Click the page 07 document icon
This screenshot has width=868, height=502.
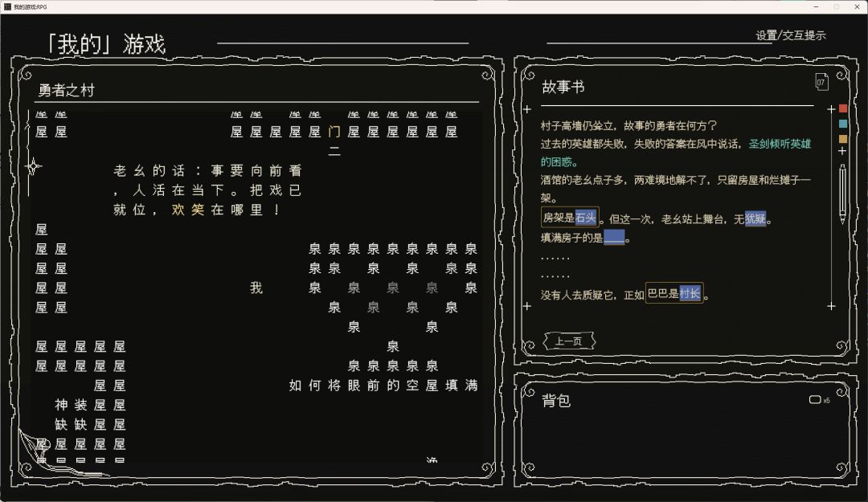(x=821, y=82)
